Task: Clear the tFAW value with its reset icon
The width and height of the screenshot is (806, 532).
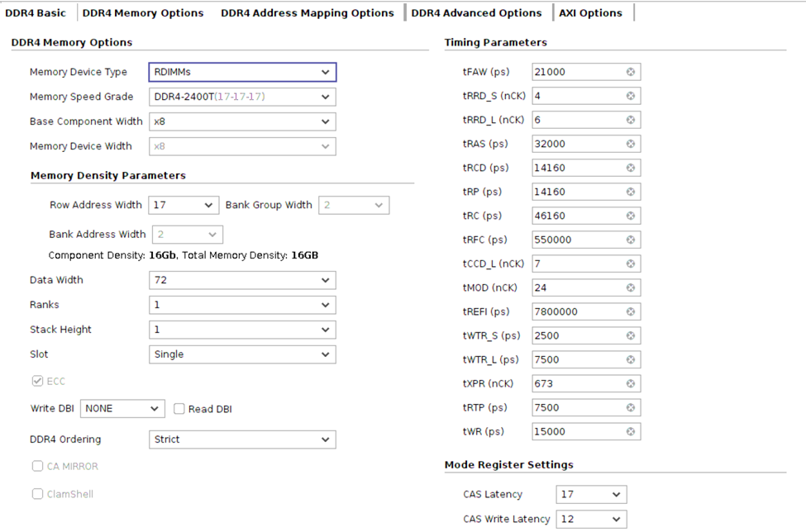Action: point(630,72)
